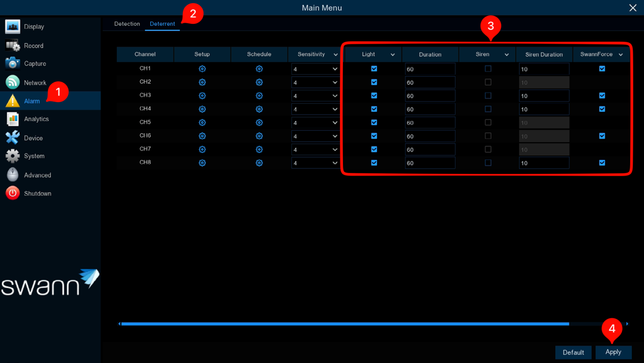Enable the Siren checkbox for CH1
This screenshot has width=644, height=363.
coord(488,69)
